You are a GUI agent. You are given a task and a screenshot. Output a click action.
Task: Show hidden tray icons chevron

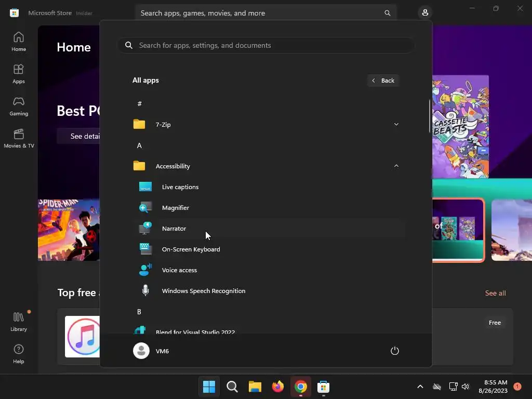(x=420, y=387)
